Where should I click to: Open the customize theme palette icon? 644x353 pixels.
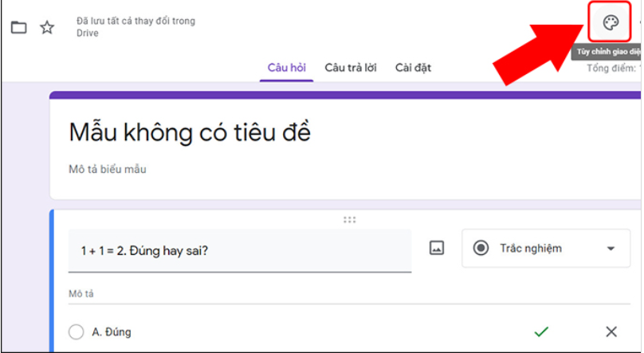pos(611,22)
